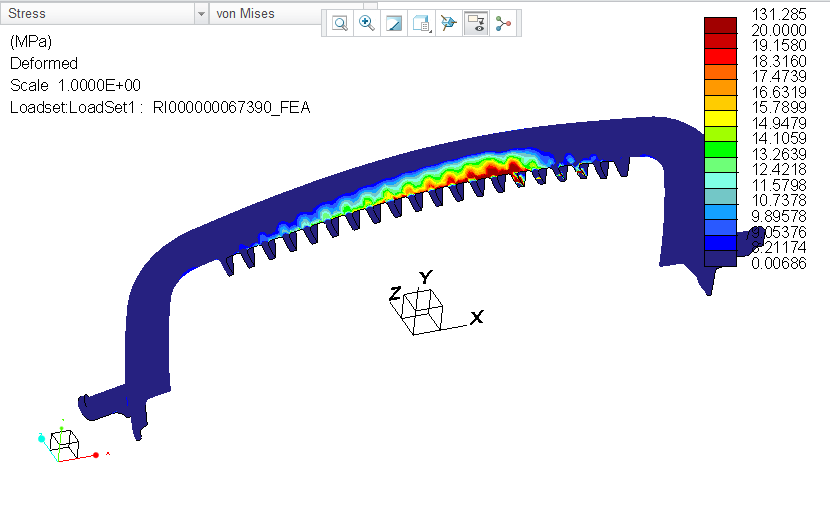Click the dark red top legend band

point(720,25)
